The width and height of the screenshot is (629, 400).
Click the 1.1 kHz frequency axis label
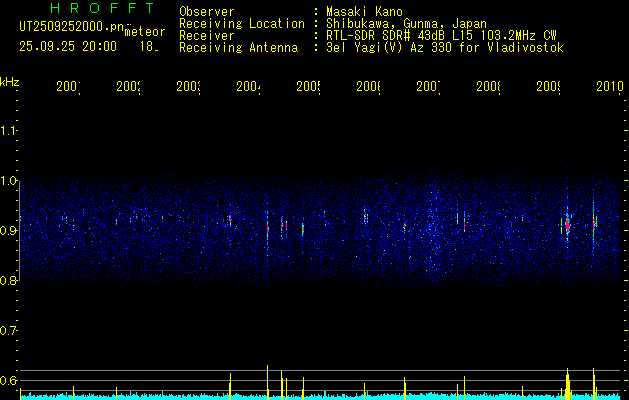9,131
